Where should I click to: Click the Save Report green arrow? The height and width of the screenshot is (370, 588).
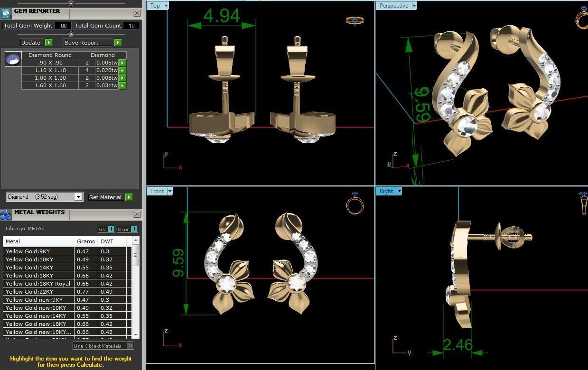(118, 43)
